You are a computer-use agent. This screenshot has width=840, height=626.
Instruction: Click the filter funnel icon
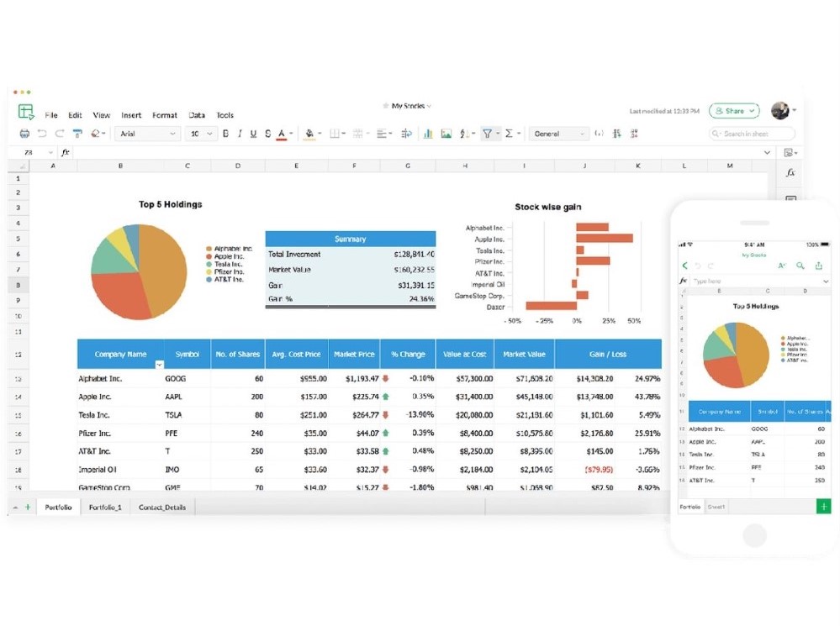[x=487, y=134]
